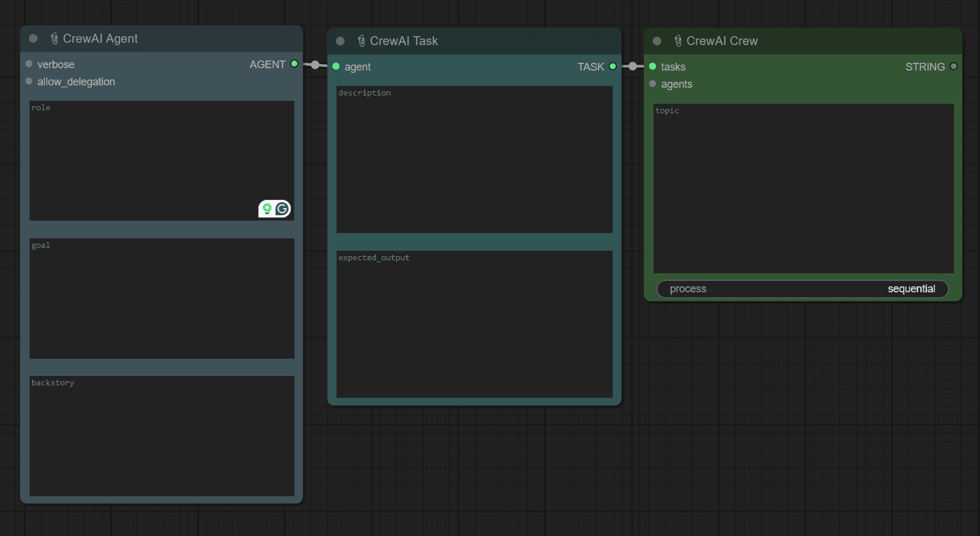Click the agent label on Task node
The width and height of the screenshot is (980, 536).
[x=358, y=67]
